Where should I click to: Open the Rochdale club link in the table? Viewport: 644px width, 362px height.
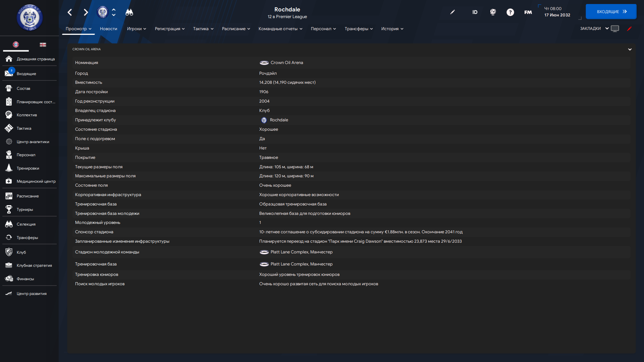[x=279, y=120]
